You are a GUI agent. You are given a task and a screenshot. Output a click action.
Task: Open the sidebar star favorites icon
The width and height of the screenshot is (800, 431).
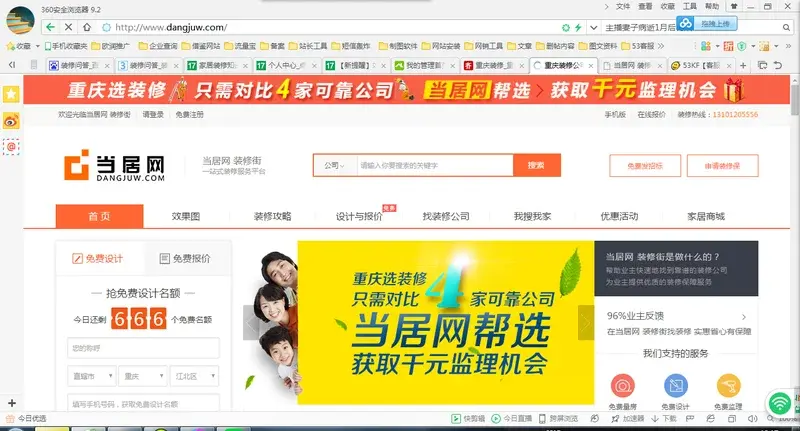tap(11, 94)
